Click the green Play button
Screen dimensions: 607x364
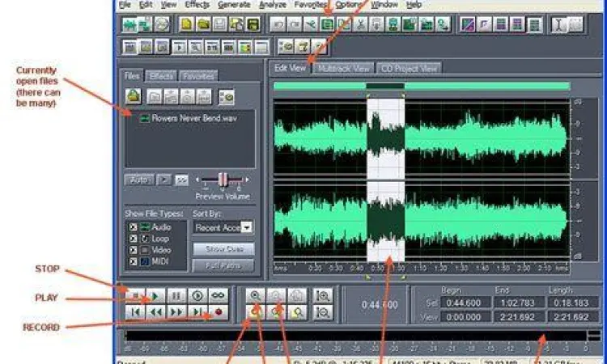pyautogui.click(x=155, y=295)
